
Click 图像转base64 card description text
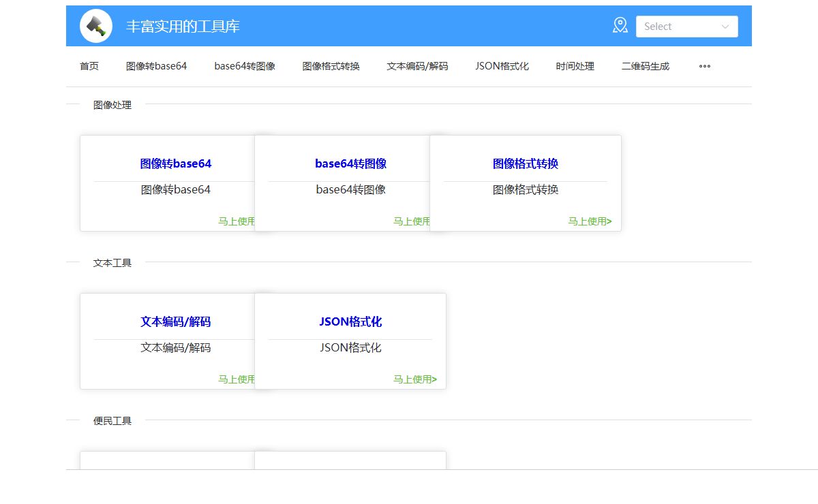tap(176, 189)
